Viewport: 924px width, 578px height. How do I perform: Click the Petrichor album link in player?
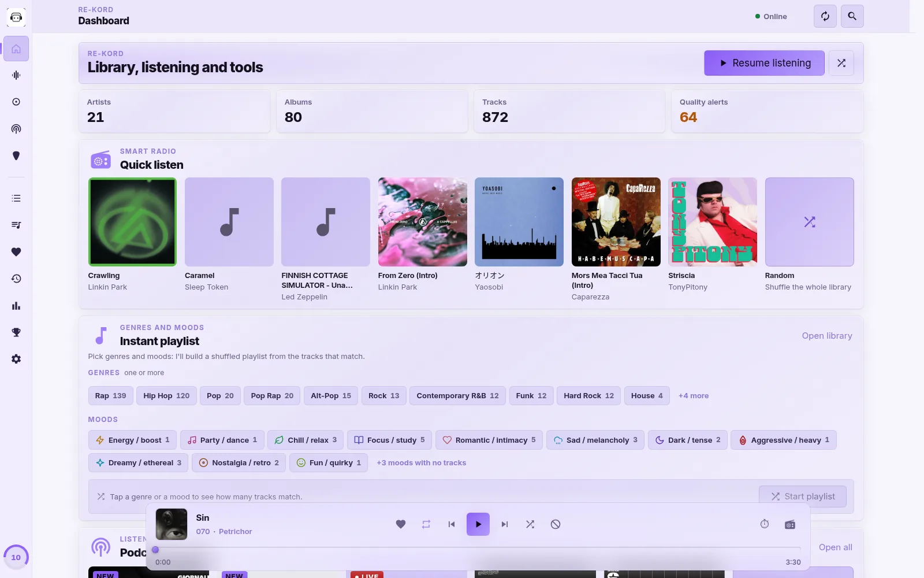click(236, 532)
